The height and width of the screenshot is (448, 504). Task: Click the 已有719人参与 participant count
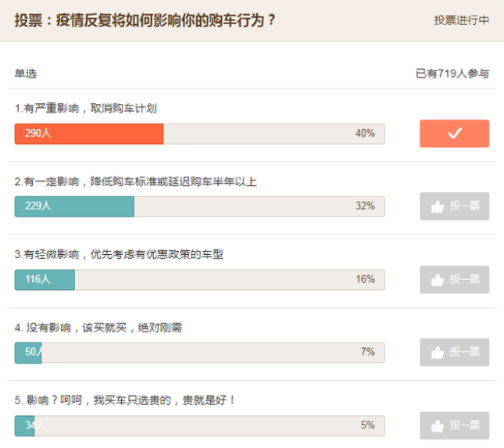pos(452,73)
